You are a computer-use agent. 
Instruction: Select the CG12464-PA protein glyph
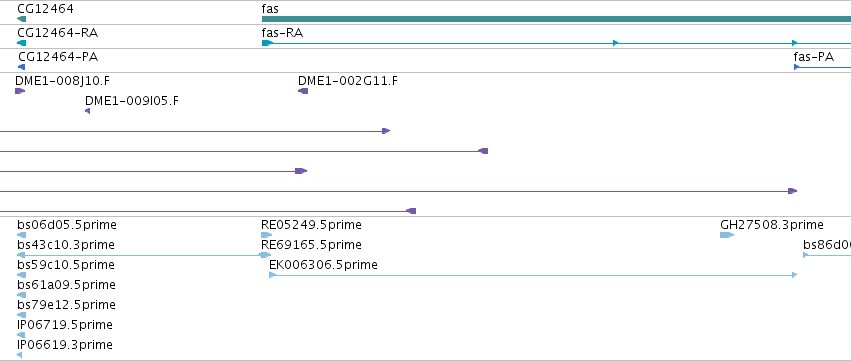22,67
